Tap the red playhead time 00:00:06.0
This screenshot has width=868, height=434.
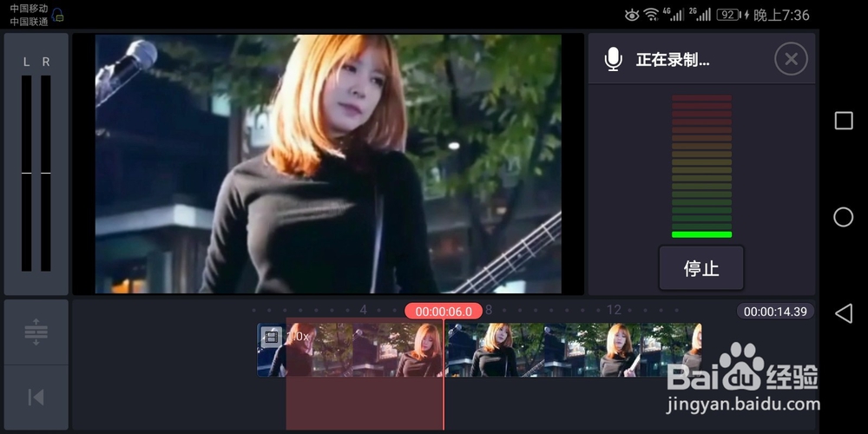pyautogui.click(x=444, y=311)
